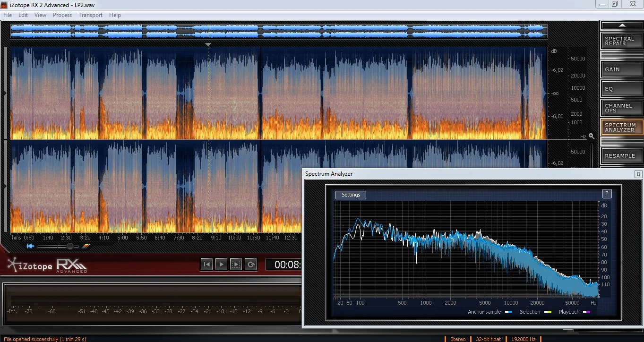Toggle the loop playback button
This screenshot has width=644, height=342.
[x=250, y=265]
